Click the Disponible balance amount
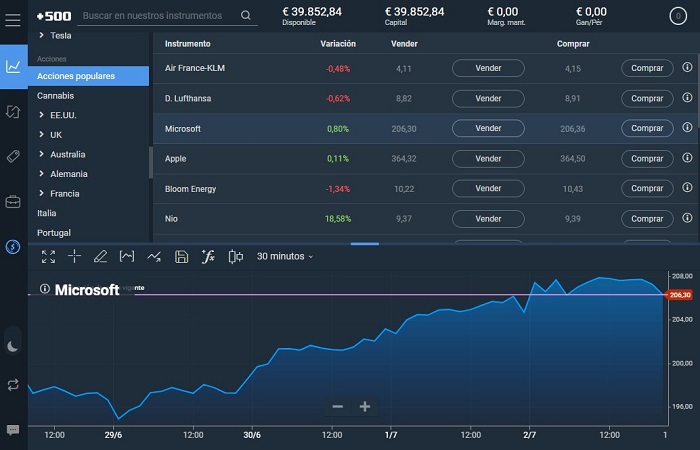This screenshot has width=700, height=450. coord(312,12)
